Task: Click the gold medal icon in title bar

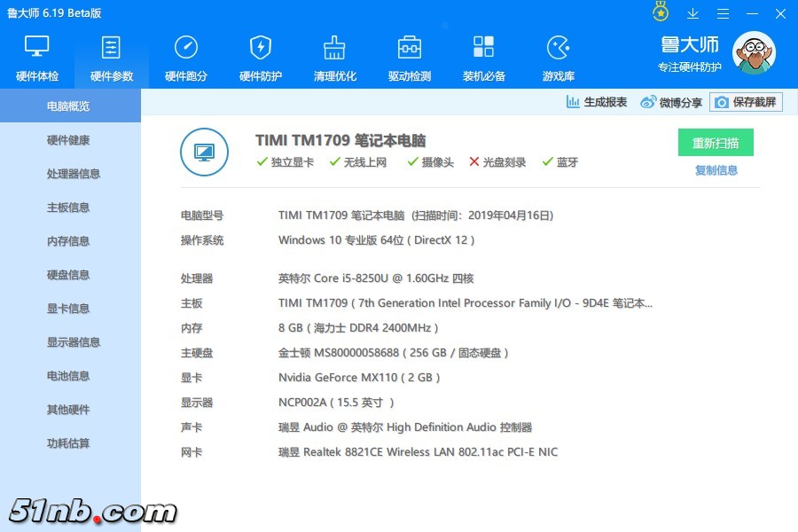Action: coord(661,13)
